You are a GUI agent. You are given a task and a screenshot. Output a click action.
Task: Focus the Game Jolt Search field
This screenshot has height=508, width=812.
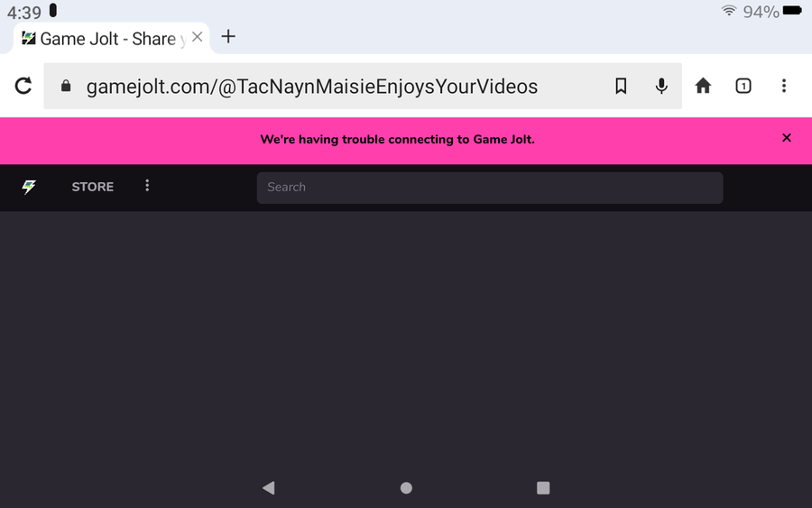[490, 188]
